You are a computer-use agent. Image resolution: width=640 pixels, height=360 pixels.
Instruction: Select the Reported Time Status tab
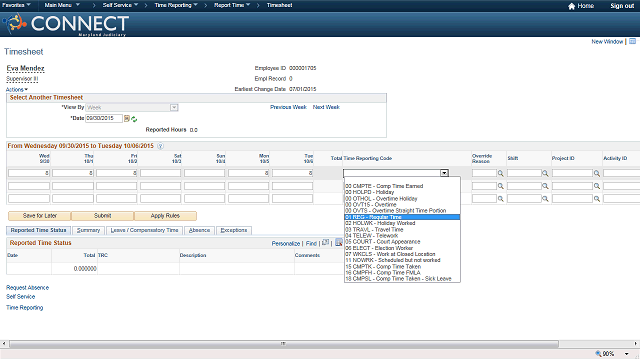point(38,231)
